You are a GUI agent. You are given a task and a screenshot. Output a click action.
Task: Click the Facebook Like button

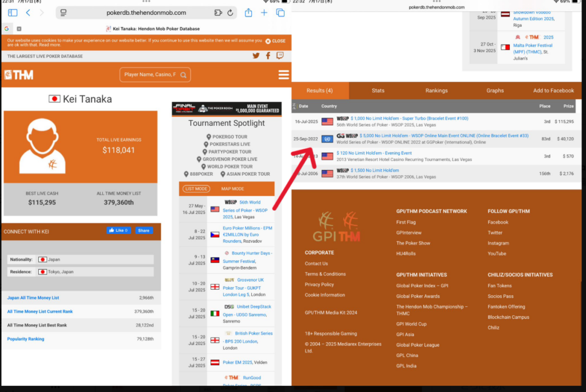pyautogui.click(x=119, y=231)
